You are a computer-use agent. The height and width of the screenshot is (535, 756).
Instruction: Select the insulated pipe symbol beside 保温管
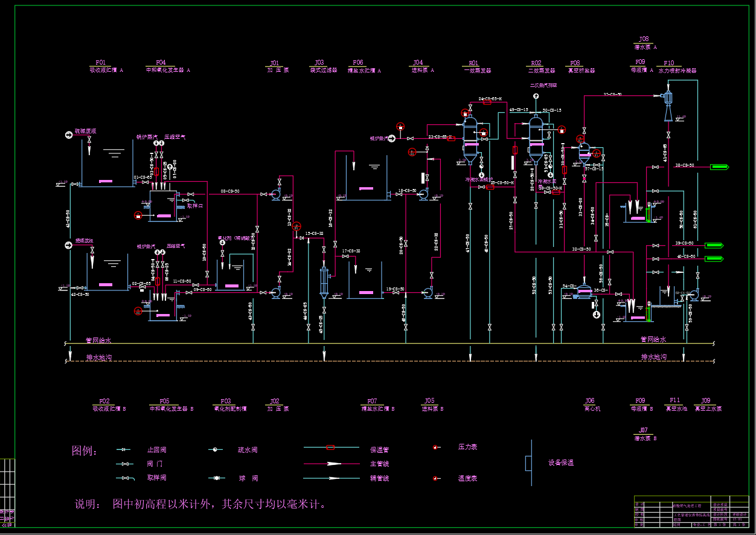(x=331, y=447)
